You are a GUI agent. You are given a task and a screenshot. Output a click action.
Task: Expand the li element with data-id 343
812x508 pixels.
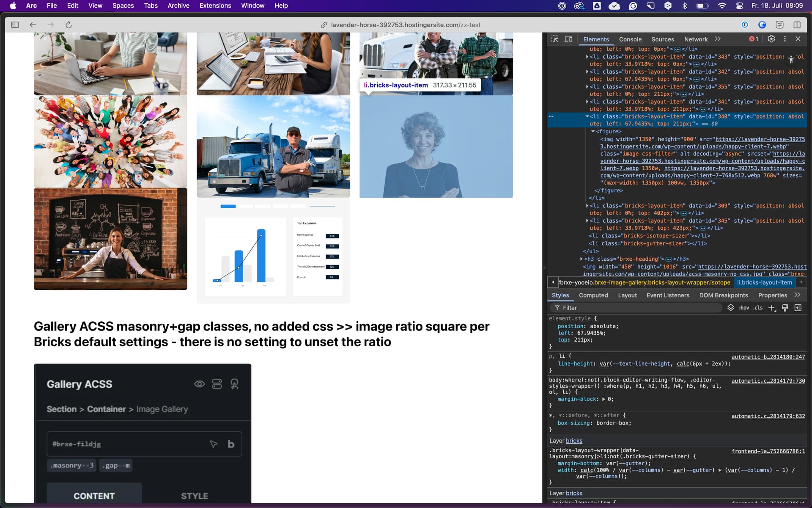(x=587, y=57)
